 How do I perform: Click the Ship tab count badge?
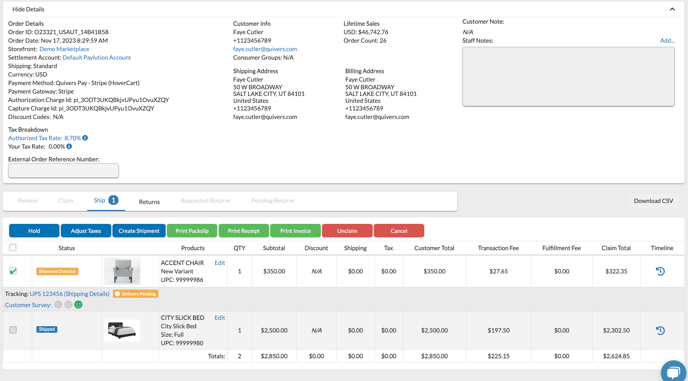(x=113, y=200)
